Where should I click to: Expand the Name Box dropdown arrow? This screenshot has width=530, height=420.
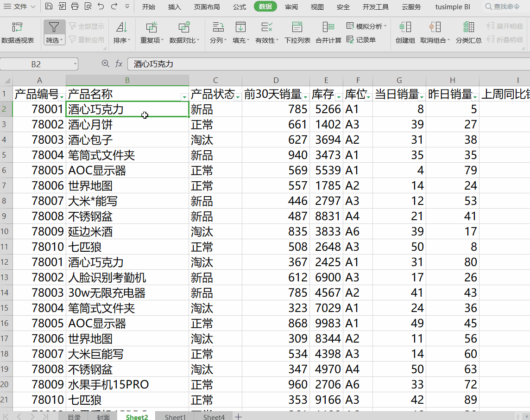point(75,64)
